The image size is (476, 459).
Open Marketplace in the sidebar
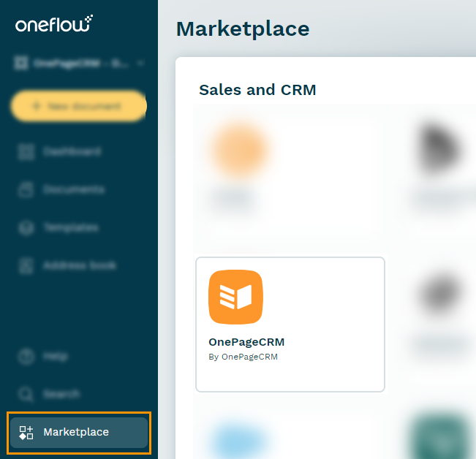(79, 432)
